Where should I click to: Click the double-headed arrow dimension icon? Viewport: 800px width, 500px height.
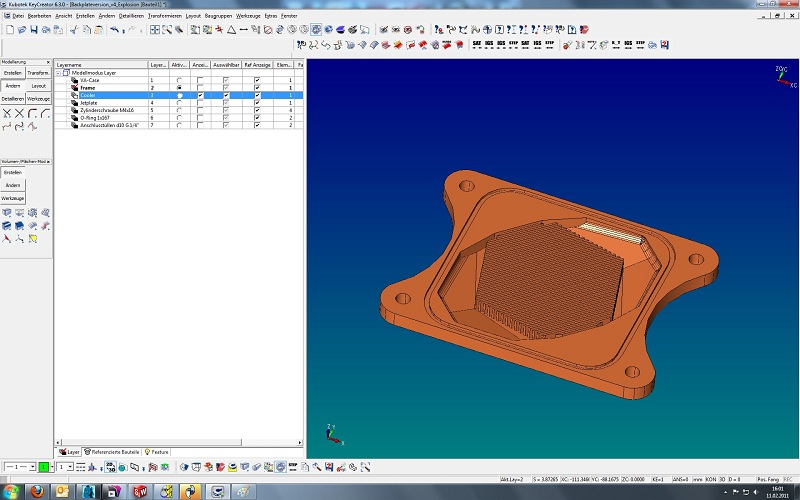(x=244, y=30)
